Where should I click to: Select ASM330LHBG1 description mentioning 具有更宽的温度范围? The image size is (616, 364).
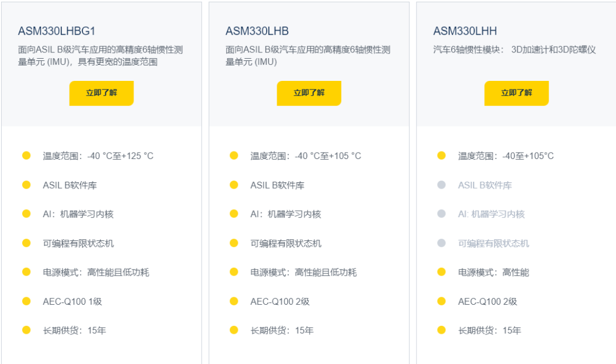point(100,56)
